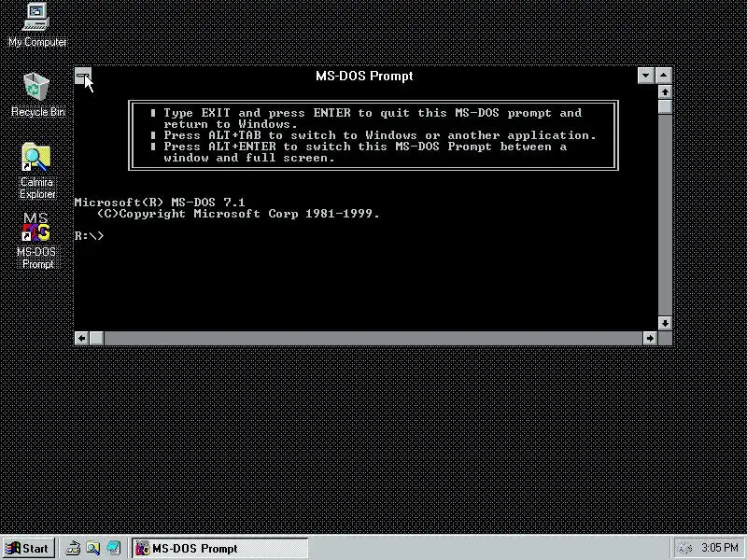Viewport: 747px width, 560px height.
Task: Open the Start menu
Action: (x=29, y=548)
